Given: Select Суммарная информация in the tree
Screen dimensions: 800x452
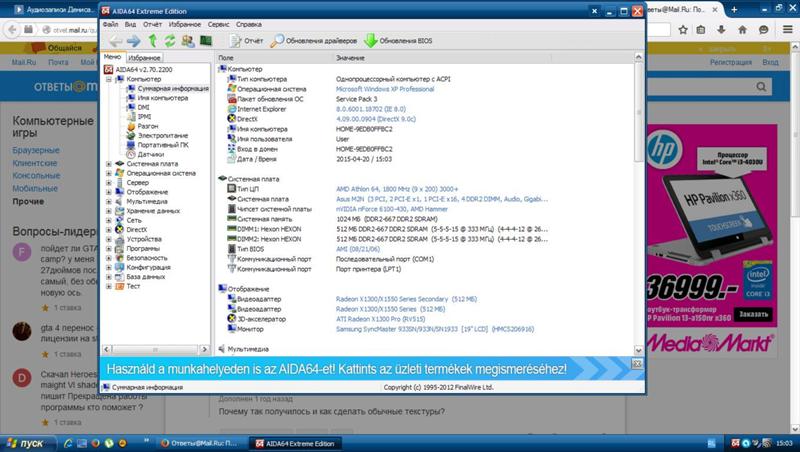Looking at the screenshot, I should 173,89.
